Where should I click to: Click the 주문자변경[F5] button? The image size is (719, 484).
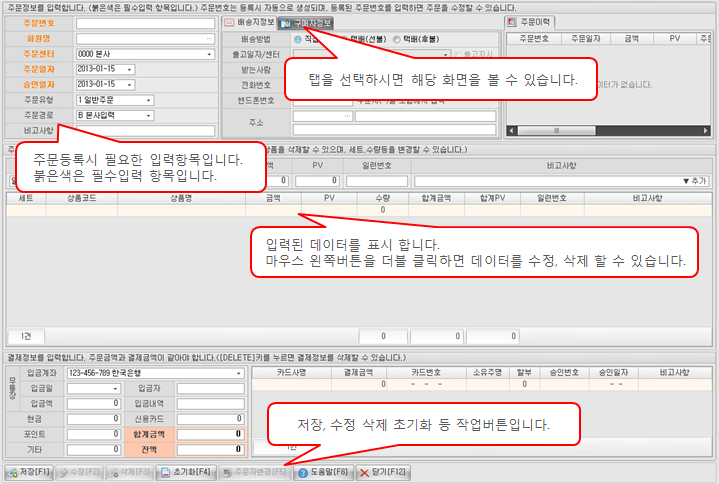(254, 472)
